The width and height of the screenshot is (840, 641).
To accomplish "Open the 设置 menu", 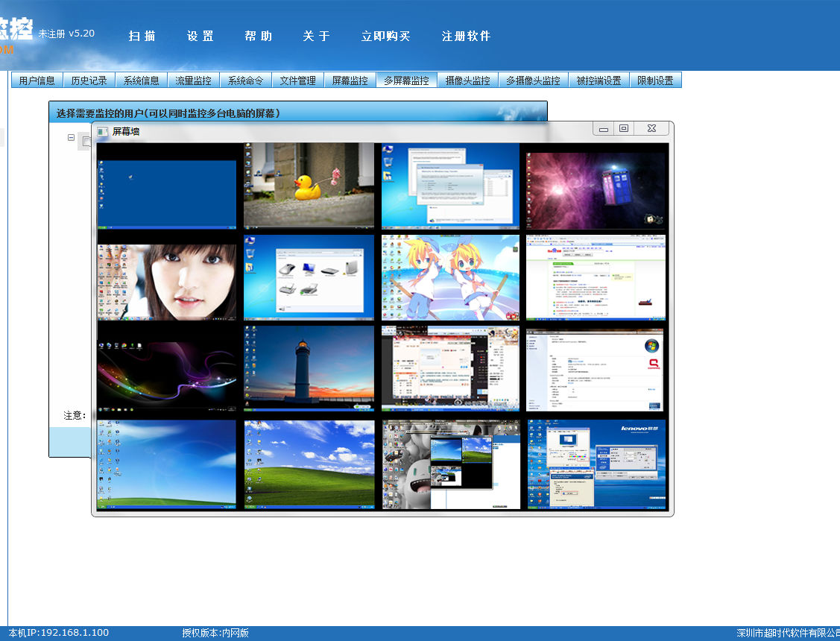I will [200, 37].
